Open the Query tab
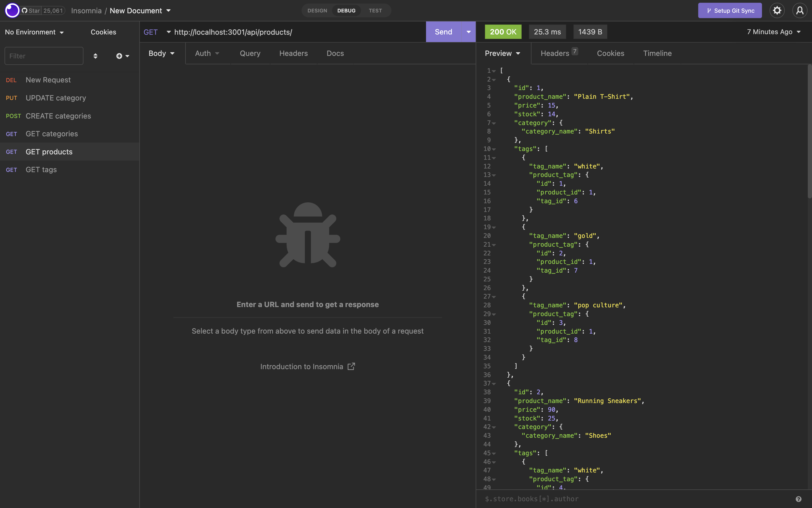Viewport: 812px width, 508px height. 250,53
